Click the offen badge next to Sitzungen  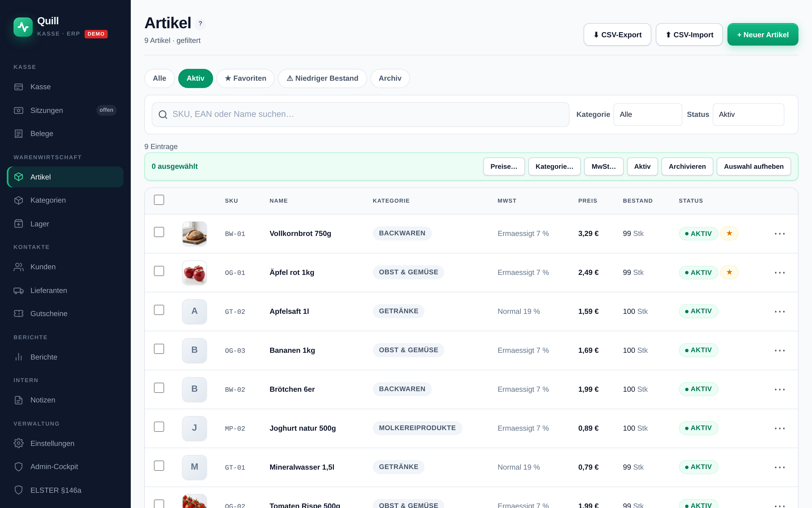coord(106,110)
